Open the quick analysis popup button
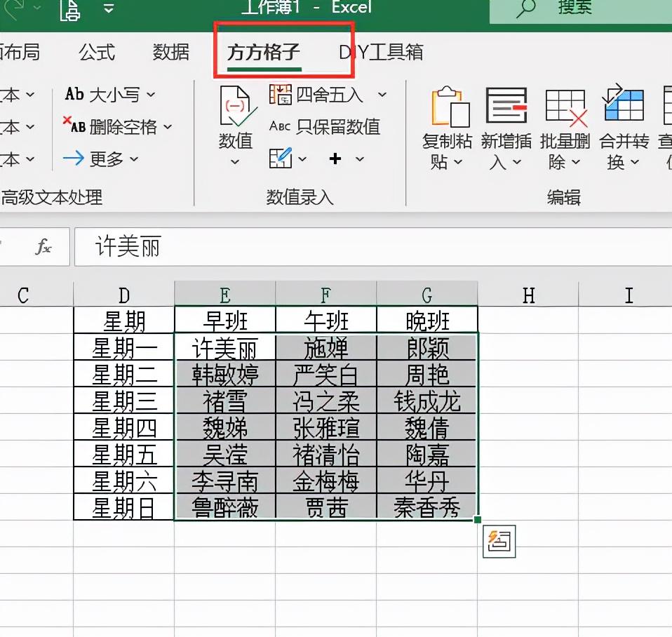Viewport: 672px width, 637px height. [x=499, y=542]
